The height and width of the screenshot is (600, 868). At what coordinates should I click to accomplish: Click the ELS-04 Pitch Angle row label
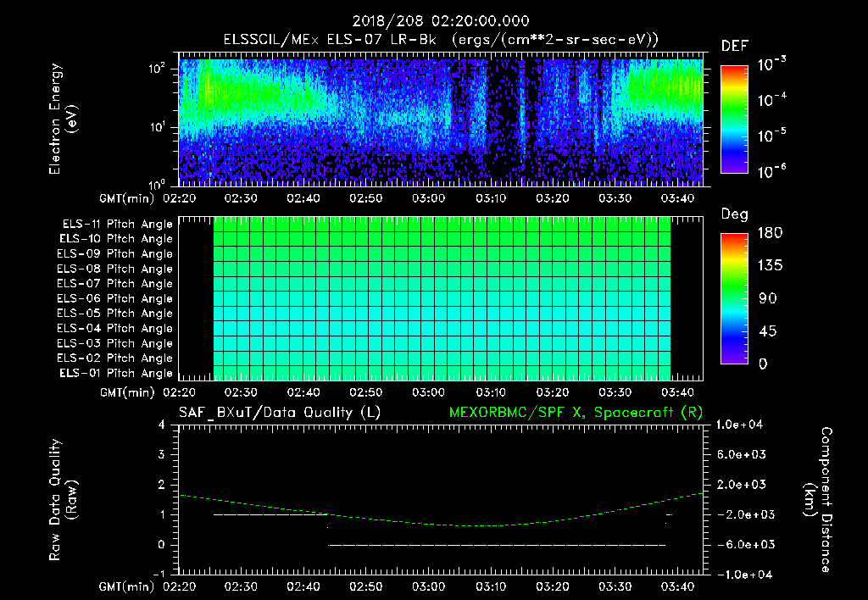114,328
